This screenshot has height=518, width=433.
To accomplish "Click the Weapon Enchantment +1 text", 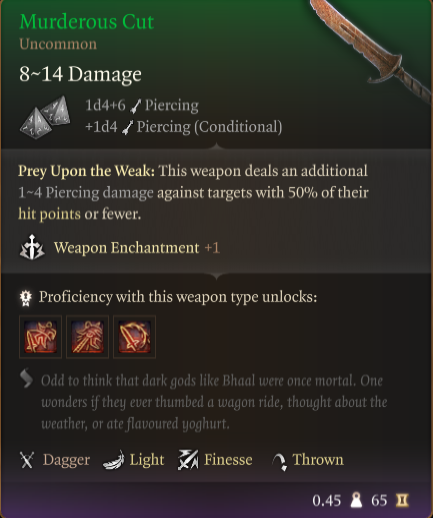I will tap(137, 248).
